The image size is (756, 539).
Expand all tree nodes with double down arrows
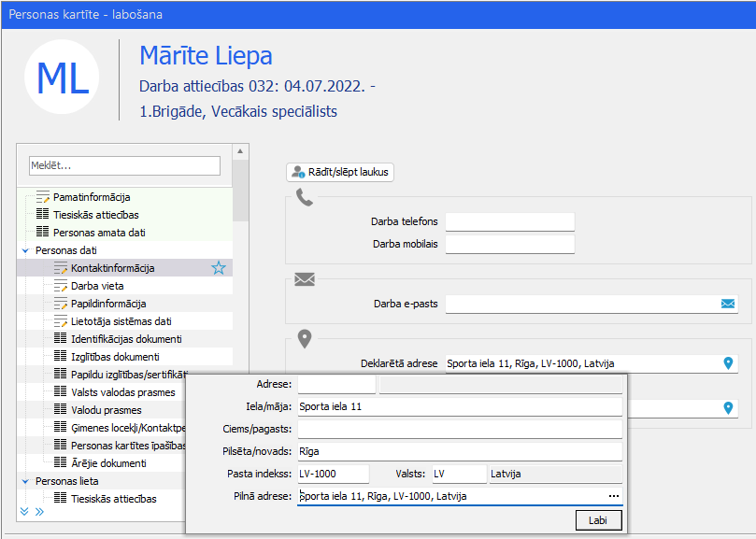pos(24,512)
